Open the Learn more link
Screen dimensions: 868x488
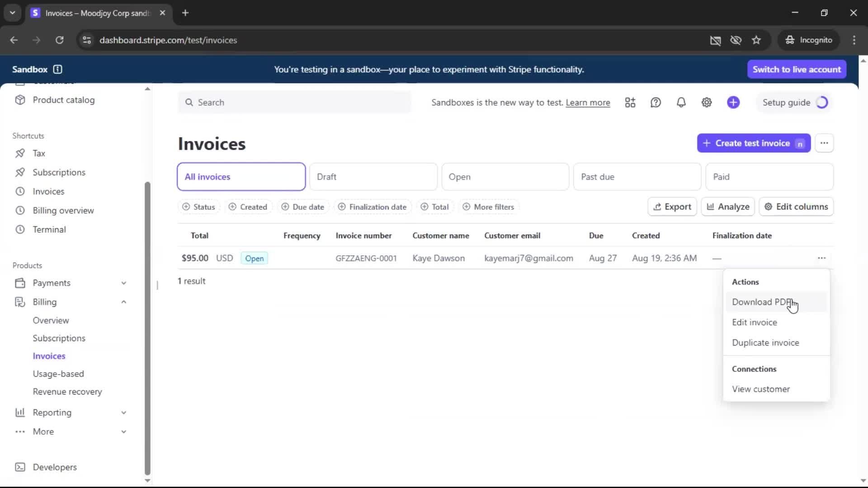pyautogui.click(x=588, y=103)
